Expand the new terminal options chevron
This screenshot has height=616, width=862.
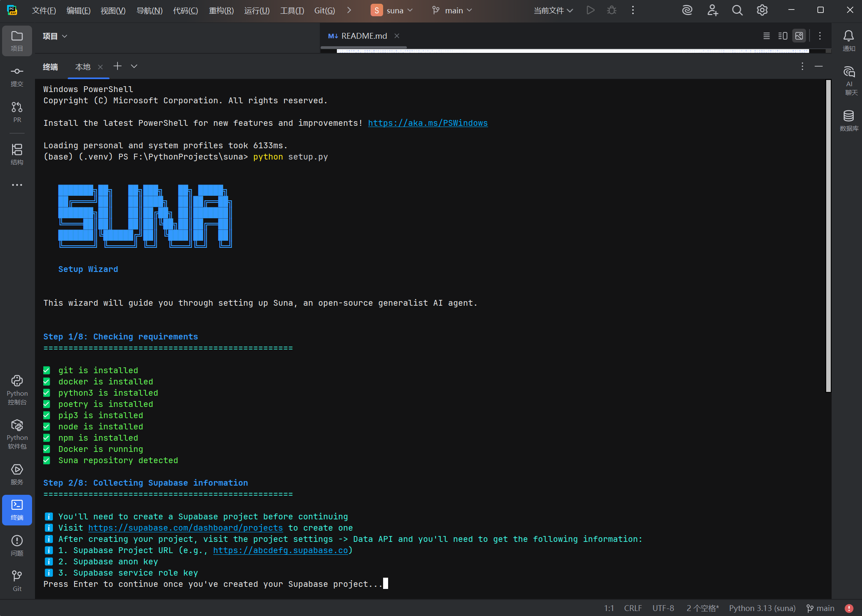[134, 66]
